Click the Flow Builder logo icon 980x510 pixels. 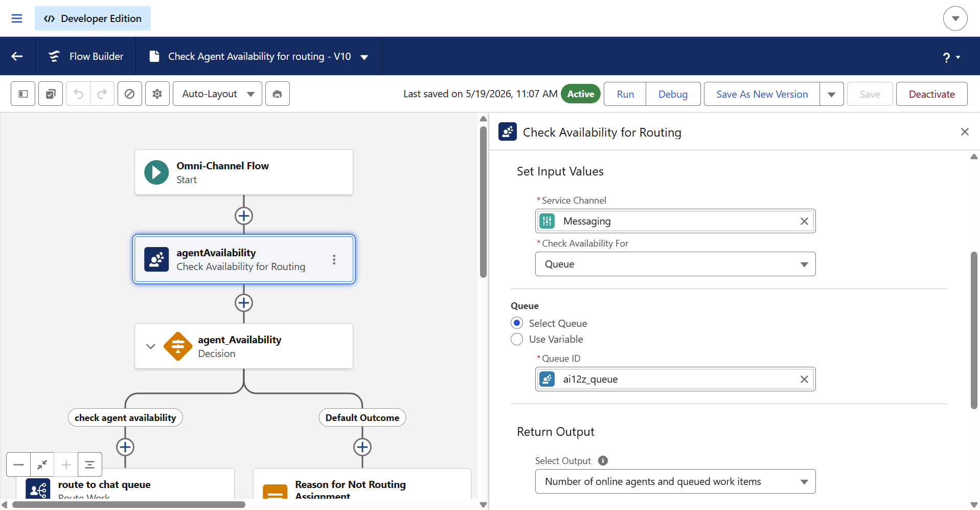tap(54, 56)
